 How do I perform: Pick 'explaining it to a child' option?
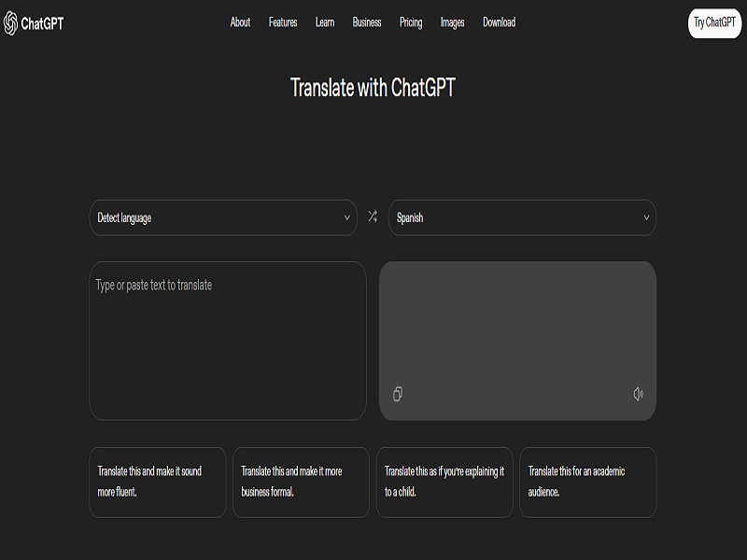[x=445, y=482]
